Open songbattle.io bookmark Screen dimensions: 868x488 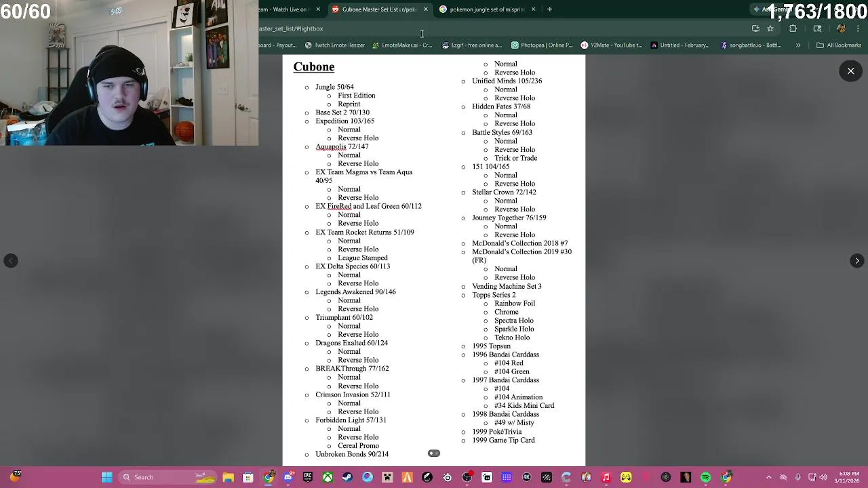pyautogui.click(x=751, y=45)
